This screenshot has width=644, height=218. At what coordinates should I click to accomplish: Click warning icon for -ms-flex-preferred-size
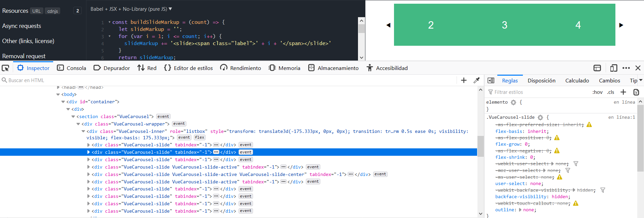589,124
